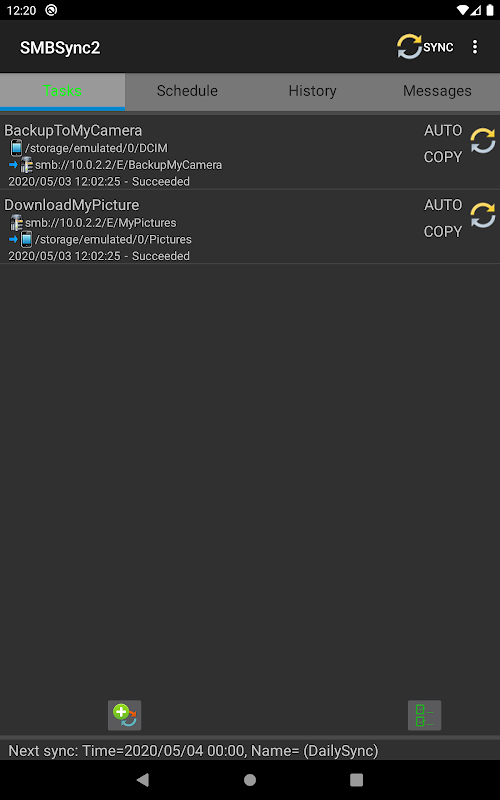Run sync for the DownloadMyPicture task

[483, 215]
